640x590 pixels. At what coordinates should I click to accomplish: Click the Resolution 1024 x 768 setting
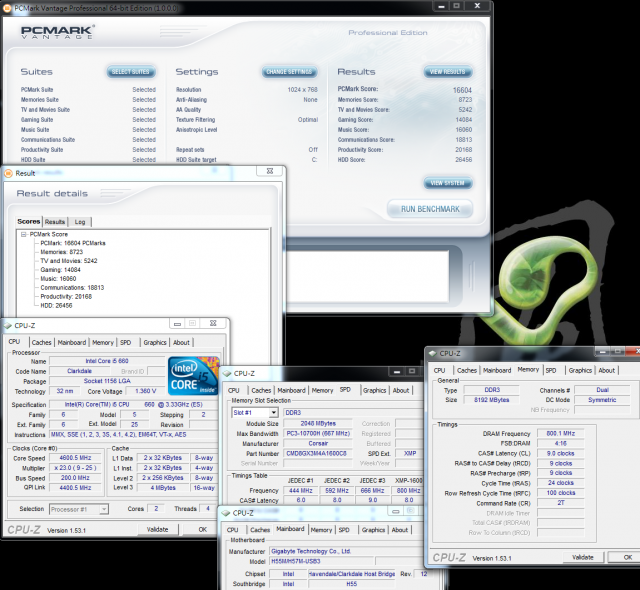coord(247,89)
